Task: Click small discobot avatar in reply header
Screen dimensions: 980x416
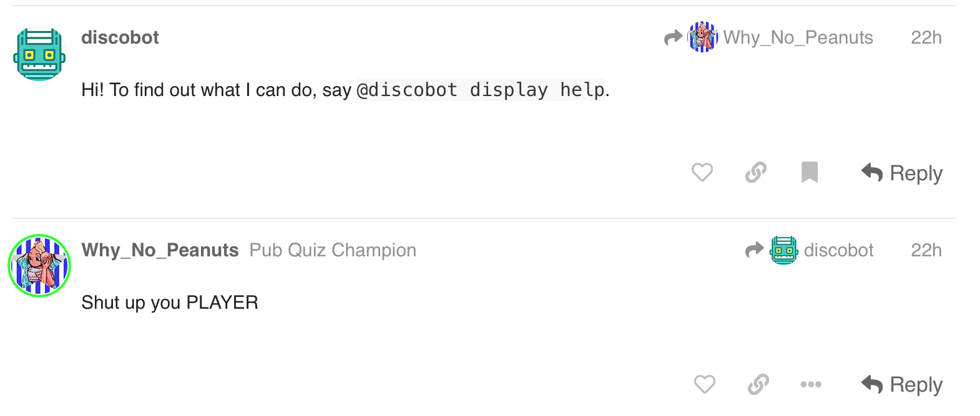Action: (x=784, y=250)
